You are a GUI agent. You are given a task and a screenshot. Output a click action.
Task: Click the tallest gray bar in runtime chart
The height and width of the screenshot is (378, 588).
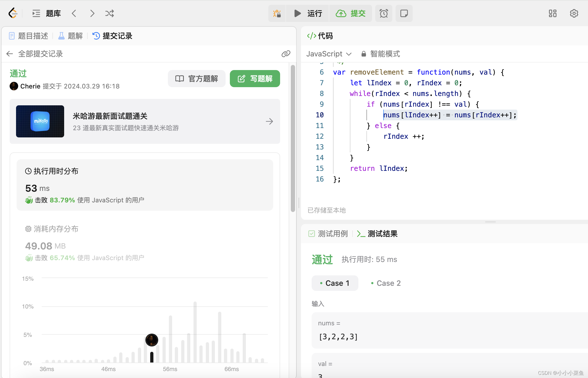coord(195,332)
